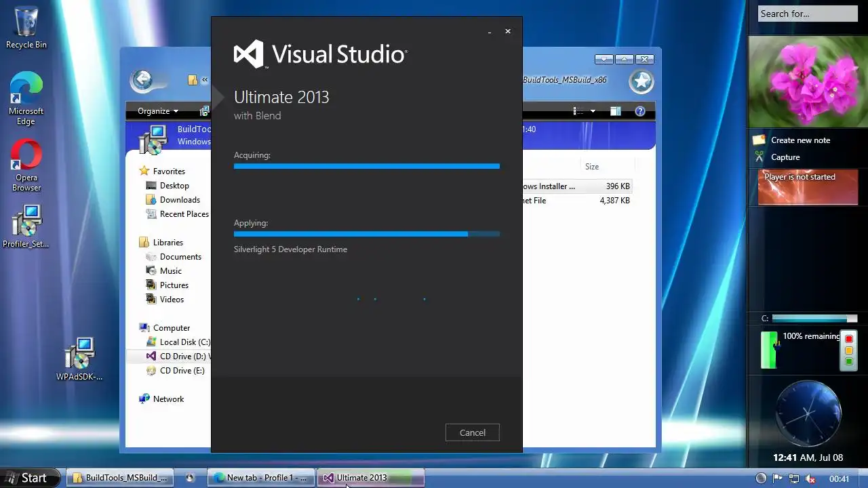This screenshot has height=488, width=868.
Task: Switch to New tab - Profile 1 taskbar item
Action: pyautogui.click(x=261, y=478)
